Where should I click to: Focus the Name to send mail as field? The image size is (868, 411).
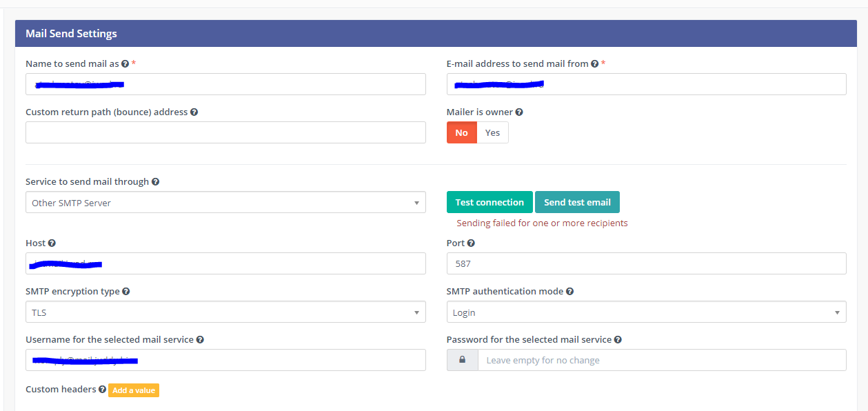click(225, 84)
